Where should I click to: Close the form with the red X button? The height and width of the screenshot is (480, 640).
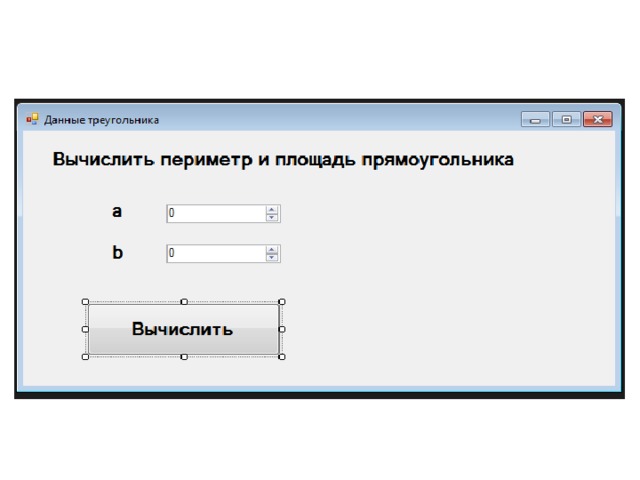click(598, 121)
